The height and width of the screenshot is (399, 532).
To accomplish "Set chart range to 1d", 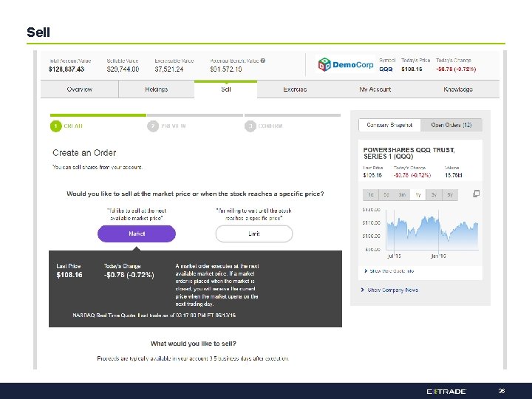I will point(370,195).
